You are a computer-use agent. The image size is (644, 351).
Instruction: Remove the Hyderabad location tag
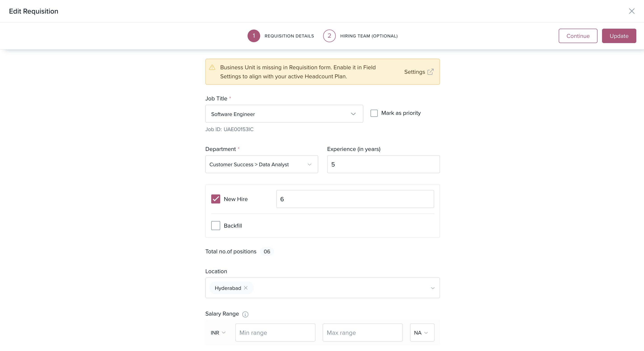(x=246, y=288)
